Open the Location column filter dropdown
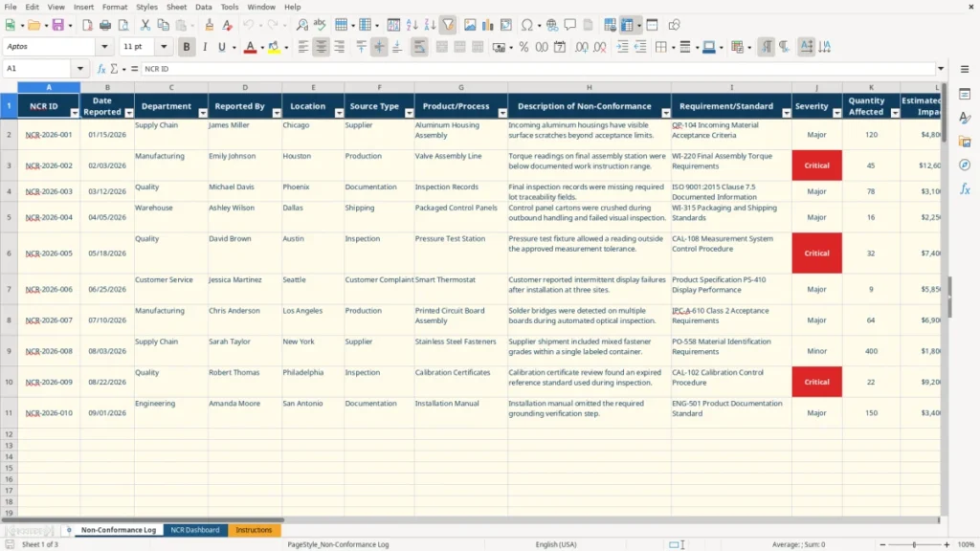Image resolution: width=980 pixels, height=551 pixels. pos(339,113)
